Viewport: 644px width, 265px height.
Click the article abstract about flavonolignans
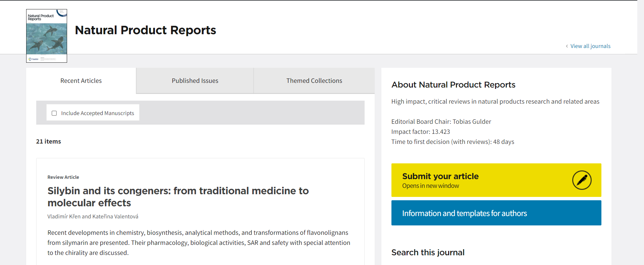coord(199,243)
